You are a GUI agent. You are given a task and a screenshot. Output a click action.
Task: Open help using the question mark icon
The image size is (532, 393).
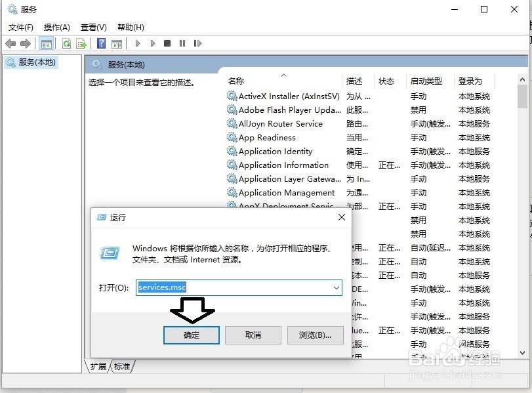(x=100, y=43)
